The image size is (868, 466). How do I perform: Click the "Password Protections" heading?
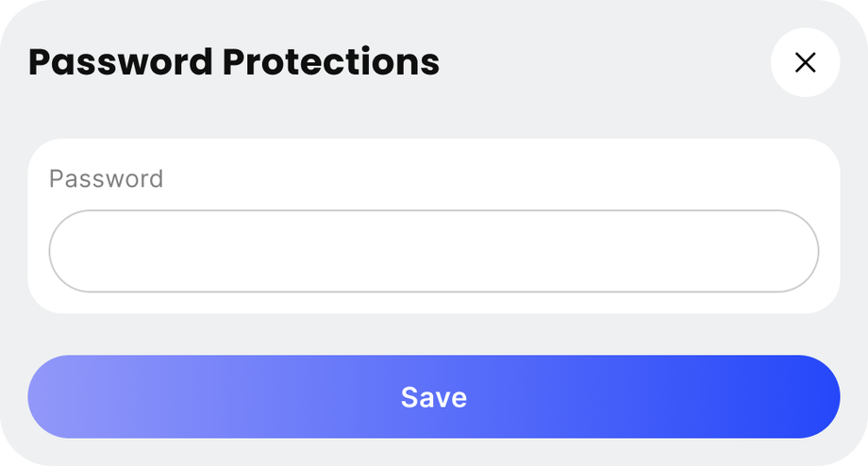(234, 62)
